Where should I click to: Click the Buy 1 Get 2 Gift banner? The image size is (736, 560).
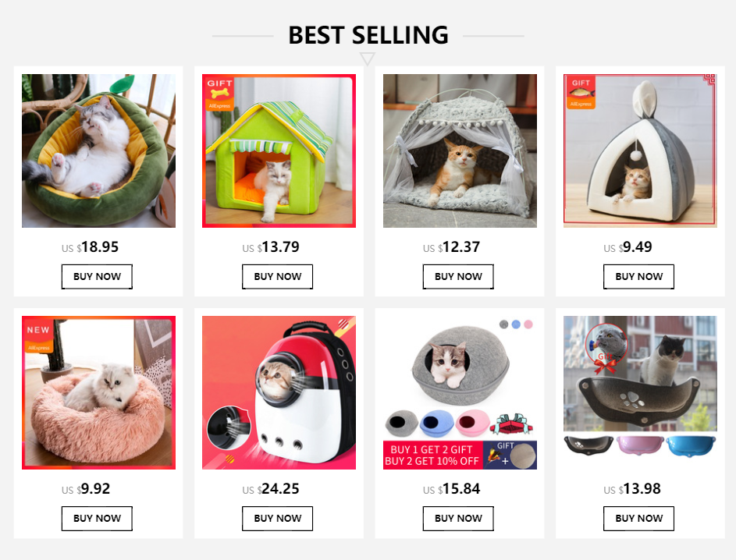[432, 455]
